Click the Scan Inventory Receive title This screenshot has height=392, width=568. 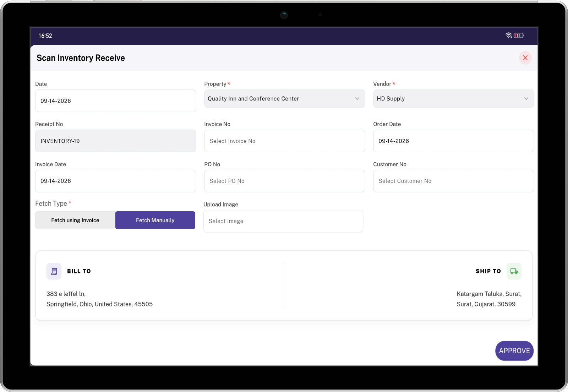click(81, 58)
